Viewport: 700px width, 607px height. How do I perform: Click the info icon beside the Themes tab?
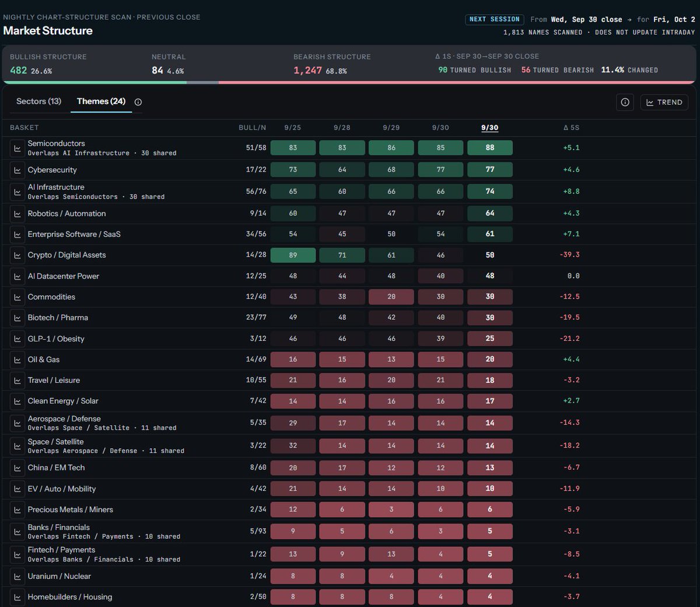[x=138, y=102]
